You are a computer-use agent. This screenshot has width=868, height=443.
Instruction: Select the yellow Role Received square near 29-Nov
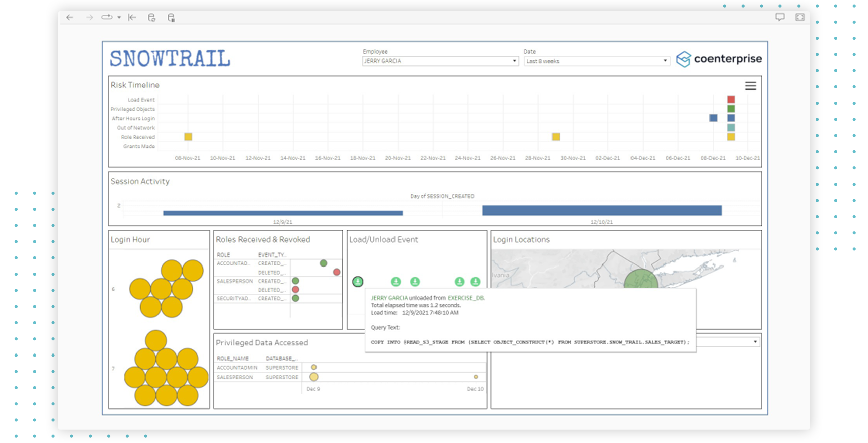[556, 137]
